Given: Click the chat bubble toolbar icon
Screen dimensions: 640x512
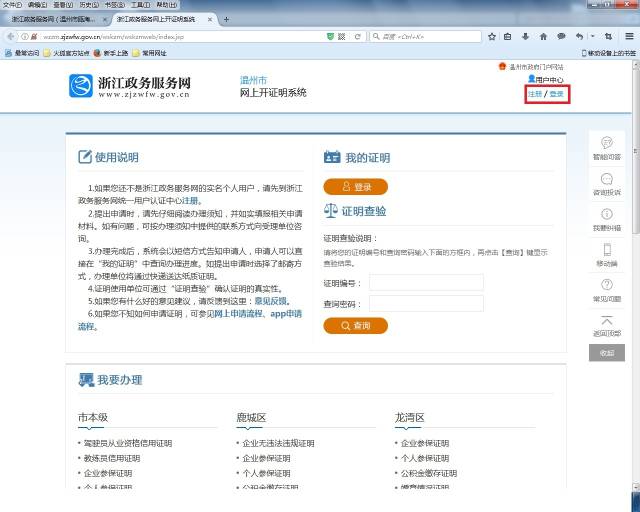Looking at the screenshot, I should pos(561,37).
